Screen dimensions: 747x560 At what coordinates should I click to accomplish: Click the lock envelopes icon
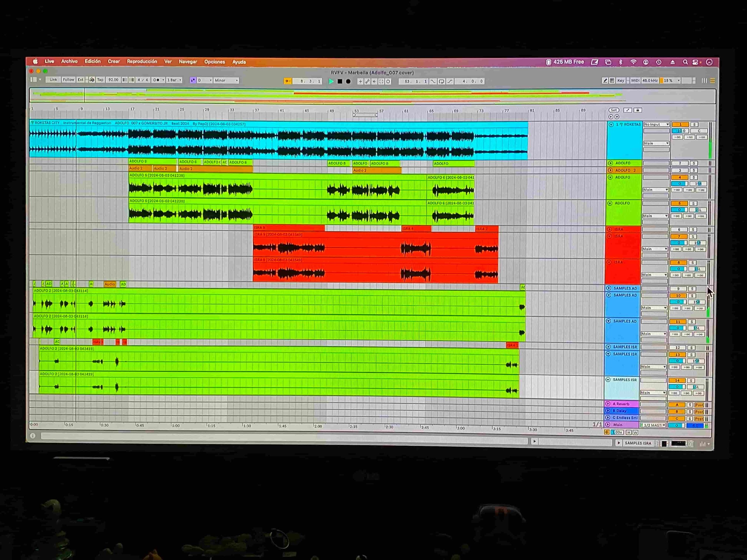click(x=638, y=110)
